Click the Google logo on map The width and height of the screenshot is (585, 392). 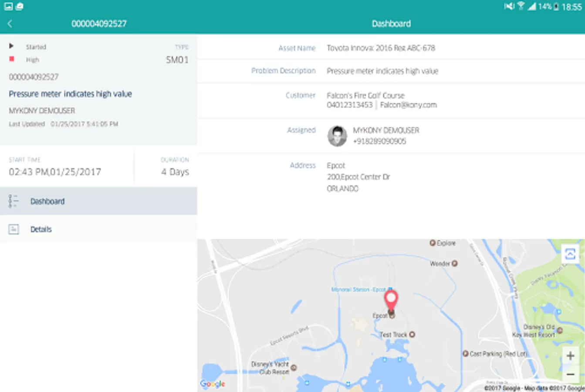click(x=213, y=384)
